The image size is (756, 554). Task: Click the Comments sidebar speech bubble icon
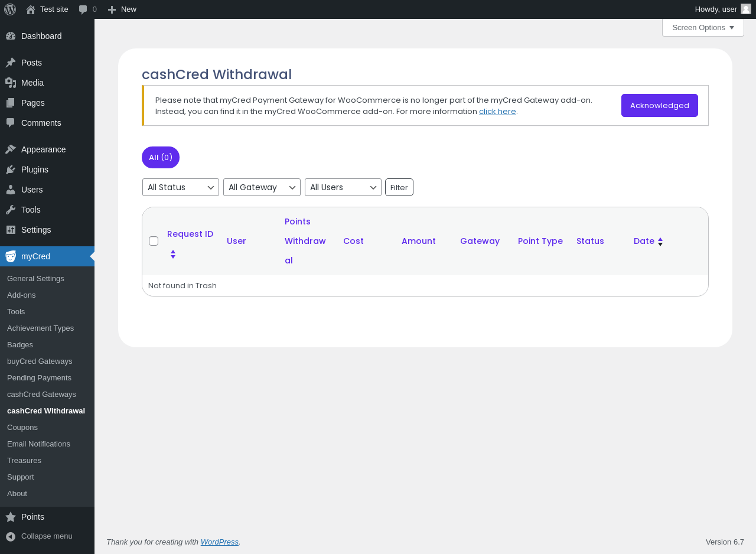11,123
